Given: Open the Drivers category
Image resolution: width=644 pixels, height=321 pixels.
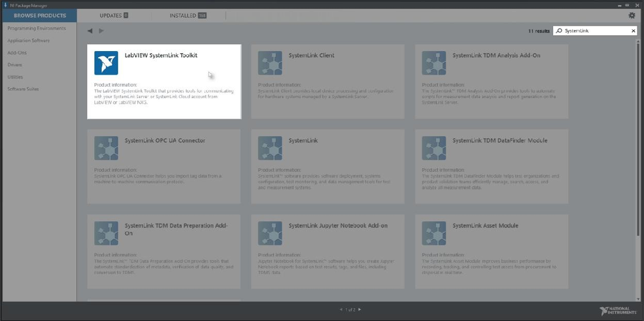Looking at the screenshot, I should click(x=14, y=65).
